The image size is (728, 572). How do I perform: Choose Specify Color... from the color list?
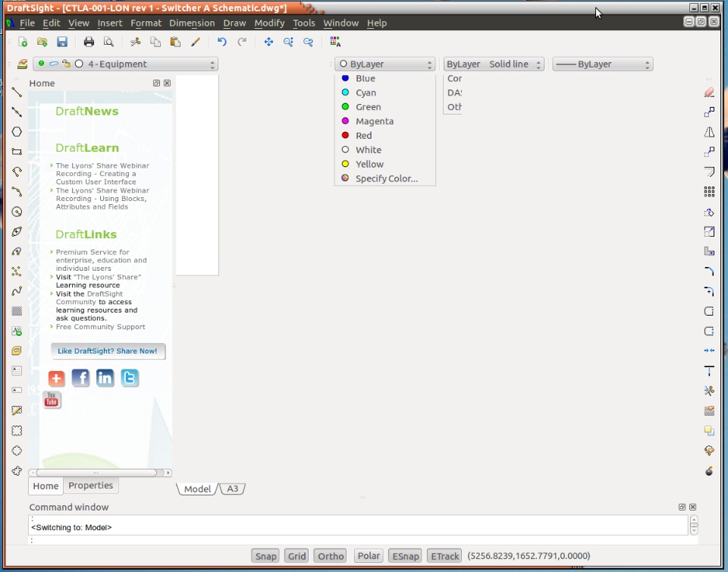(385, 178)
